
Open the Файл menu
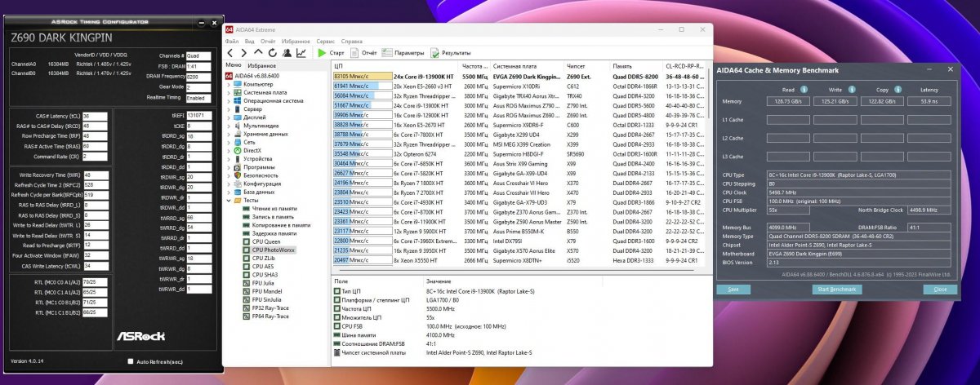pos(232,40)
